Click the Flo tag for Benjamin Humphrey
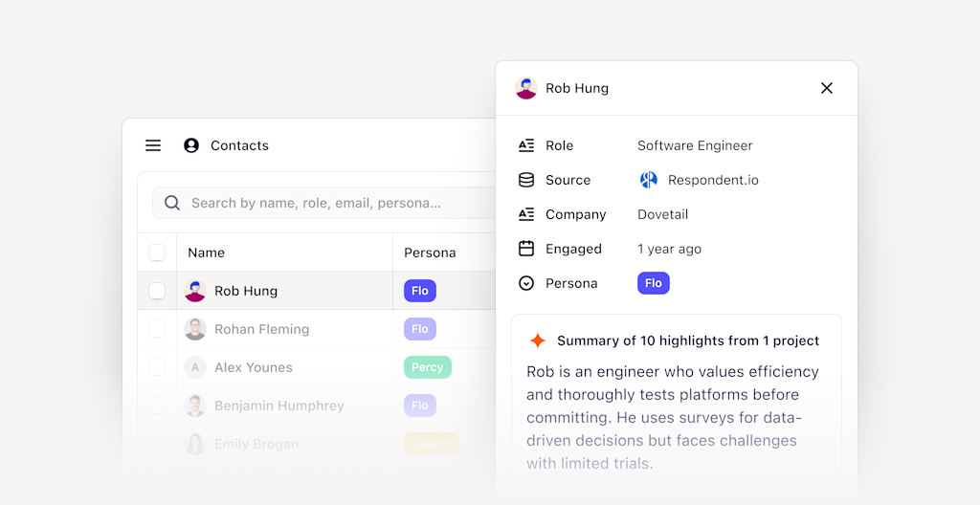980x505 pixels. pyautogui.click(x=420, y=406)
